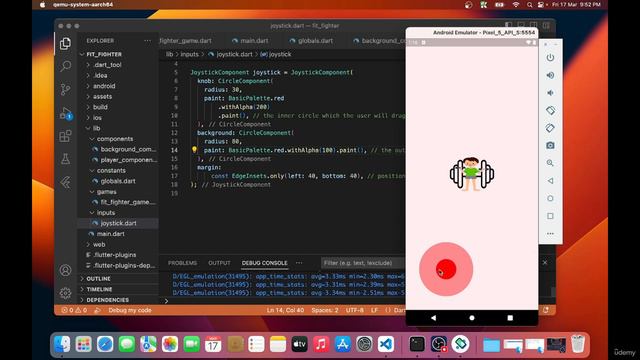The width and height of the screenshot is (640, 360).
Task: Click the emulator sidebar back triangle
Action: coord(550,180)
